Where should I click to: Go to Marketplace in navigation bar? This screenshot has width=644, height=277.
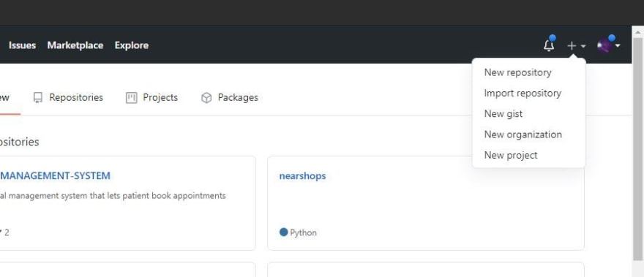[75, 45]
